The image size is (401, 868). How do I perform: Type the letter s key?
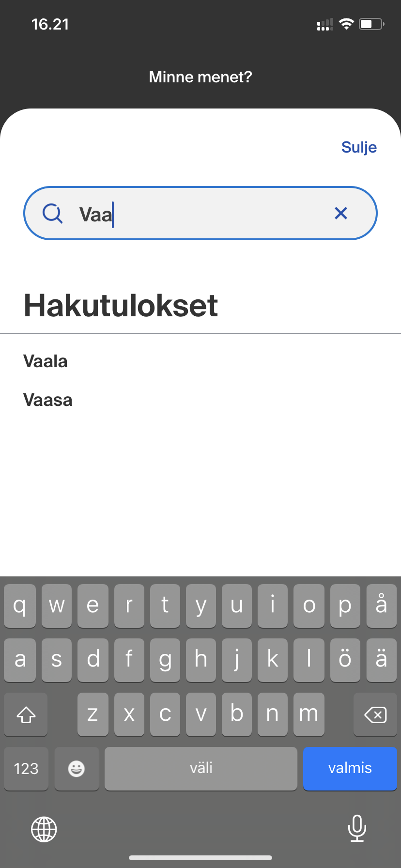[x=56, y=660]
